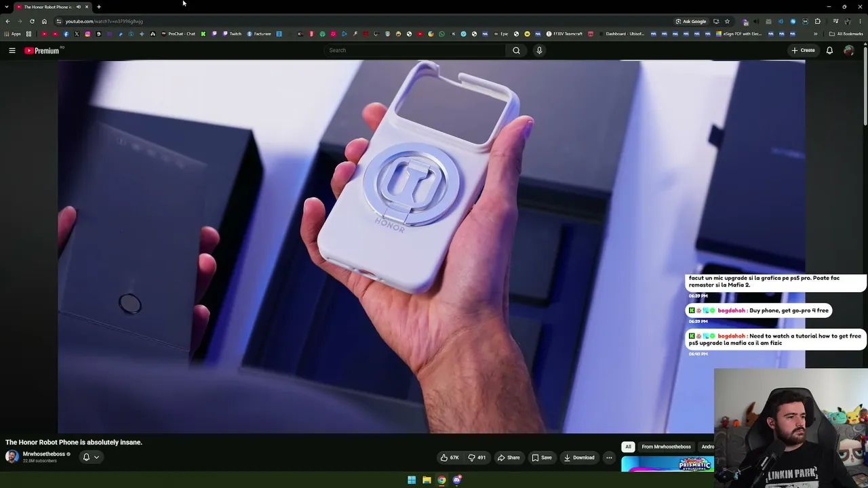Bookmark this page with the star icon
The height and width of the screenshot is (488, 868).
pyautogui.click(x=727, y=21)
